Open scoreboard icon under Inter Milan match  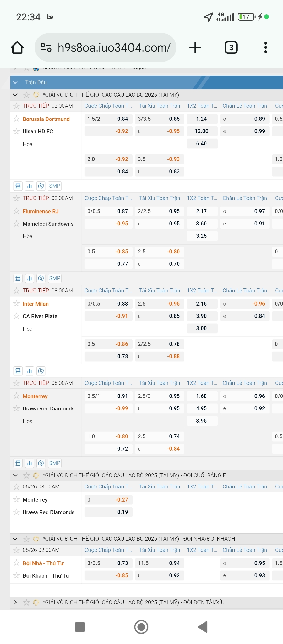[x=18, y=371]
